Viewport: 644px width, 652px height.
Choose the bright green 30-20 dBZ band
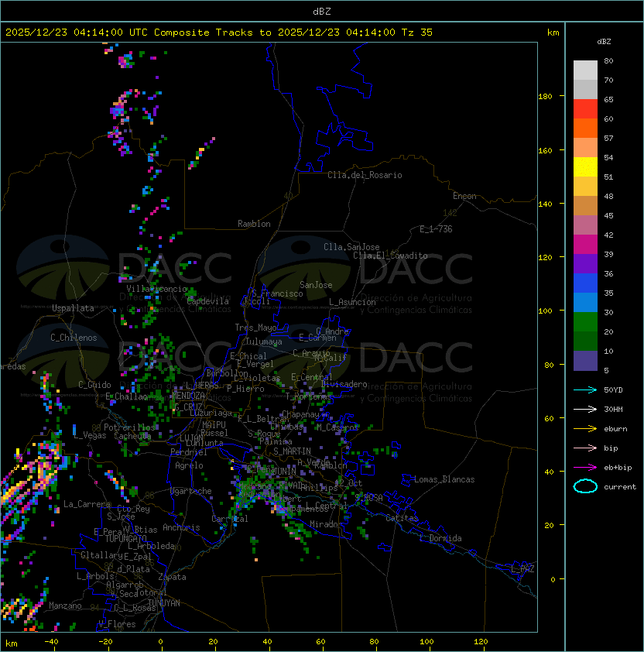(585, 322)
